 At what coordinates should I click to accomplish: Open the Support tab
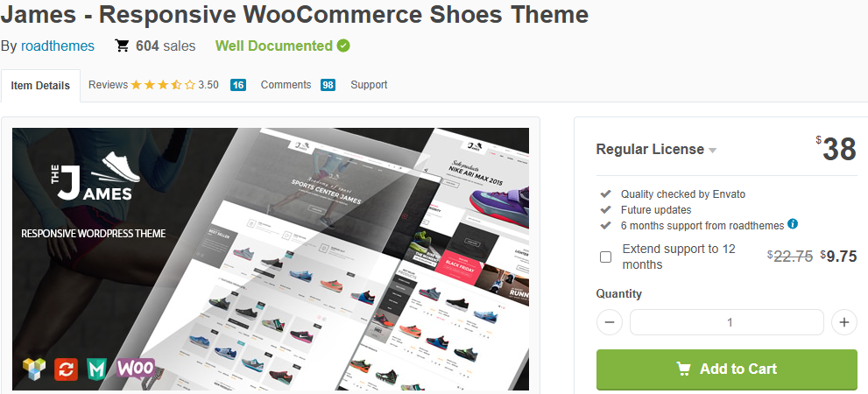[369, 85]
